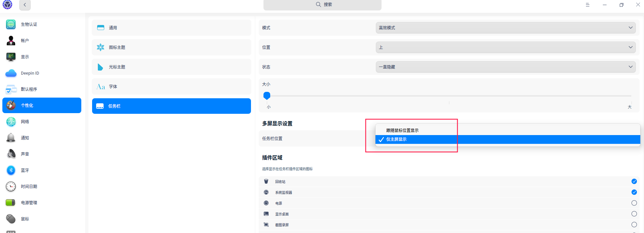The image size is (644, 233).
Task: Select the 个性化 palette icon
Action: click(11, 105)
